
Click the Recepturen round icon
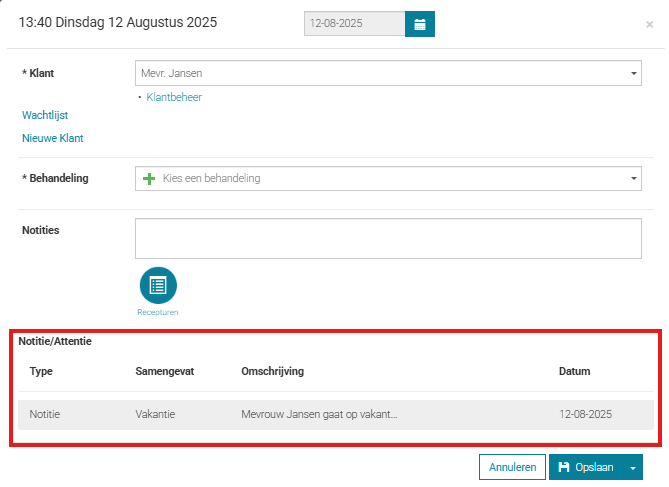158,286
